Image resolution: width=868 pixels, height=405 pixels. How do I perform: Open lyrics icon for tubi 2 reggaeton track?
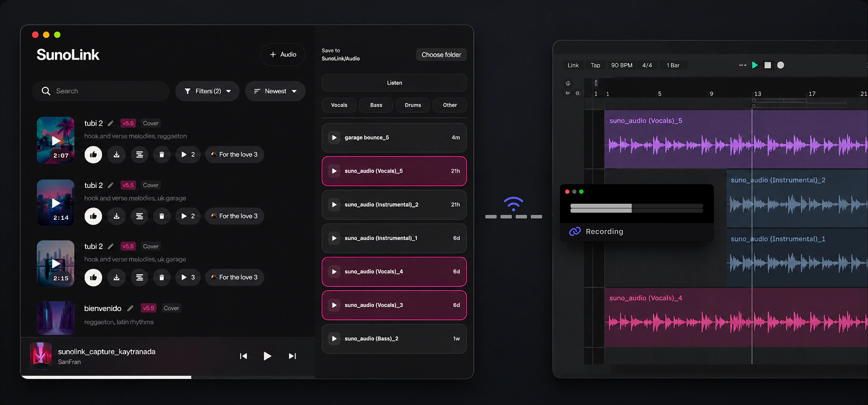tap(139, 155)
